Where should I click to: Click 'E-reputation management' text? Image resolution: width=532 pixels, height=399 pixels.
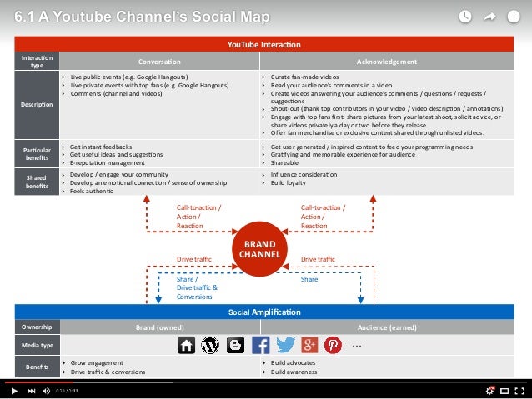click(108, 162)
